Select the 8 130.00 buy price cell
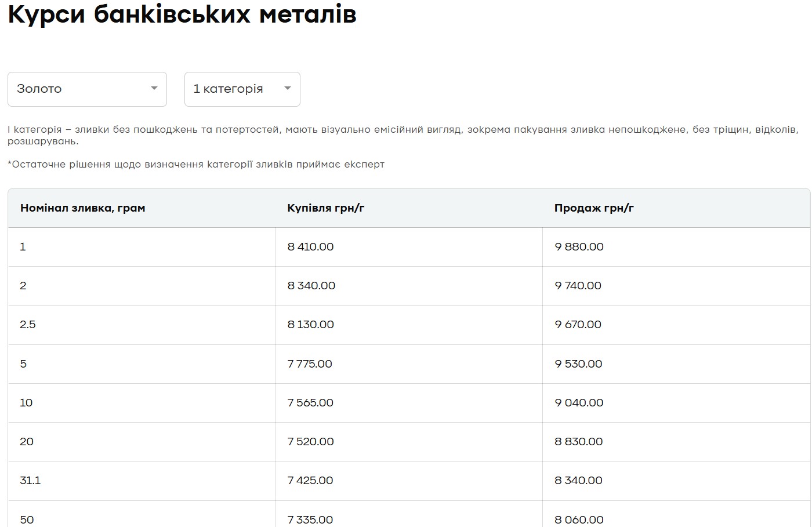The width and height of the screenshot is (812, 527). [x=409, y=325]
